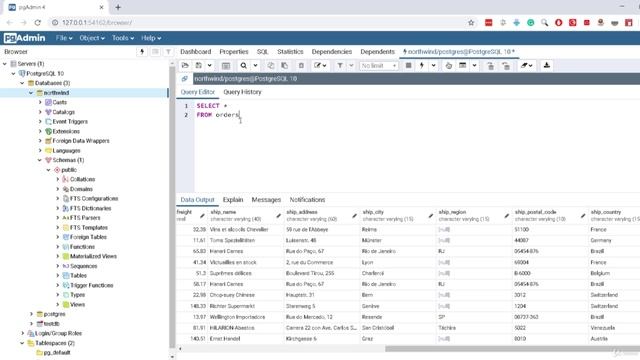
Task: Click the Stop square icon in the toolbar
Action: point(408,65)
